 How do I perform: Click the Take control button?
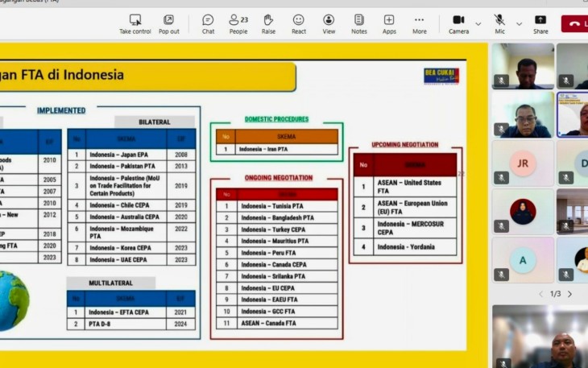coord(135,24)
